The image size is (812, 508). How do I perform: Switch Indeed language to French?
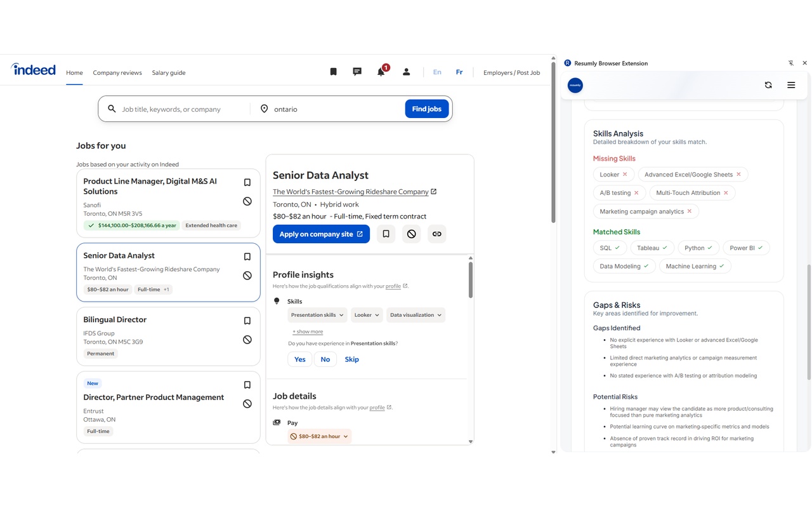tap(459, 72)
